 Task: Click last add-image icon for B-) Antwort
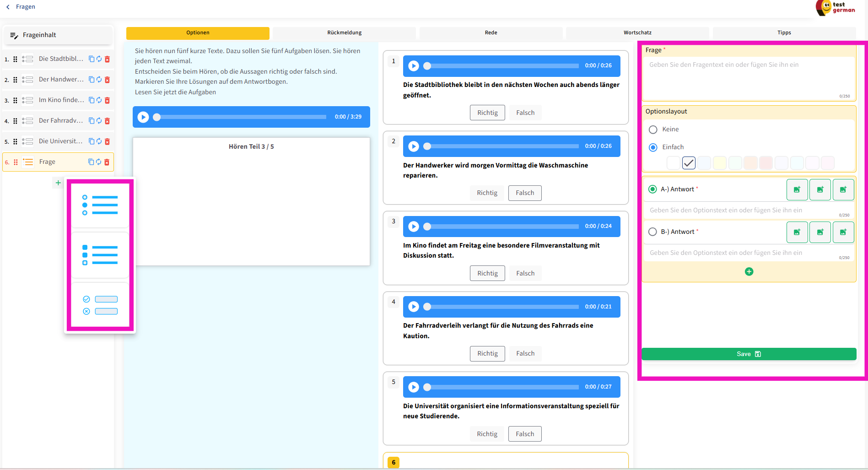point(843,232)
